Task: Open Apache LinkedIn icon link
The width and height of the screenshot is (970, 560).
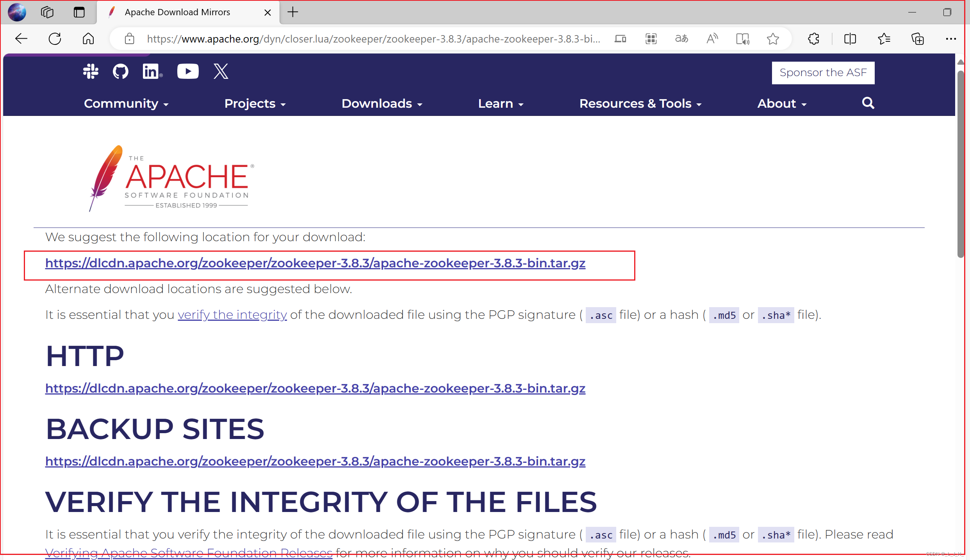Action: point(152,71)
